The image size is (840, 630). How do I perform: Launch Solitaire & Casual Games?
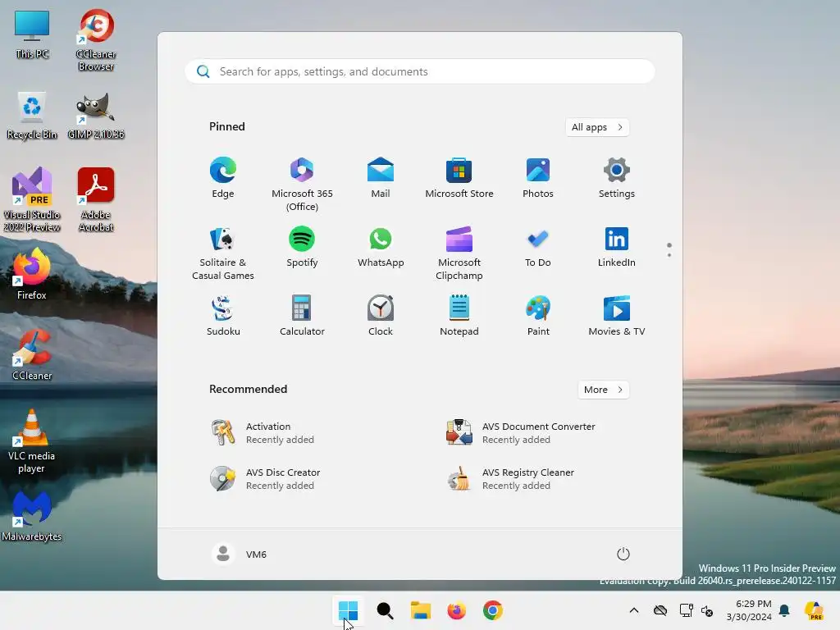point(223,253)
